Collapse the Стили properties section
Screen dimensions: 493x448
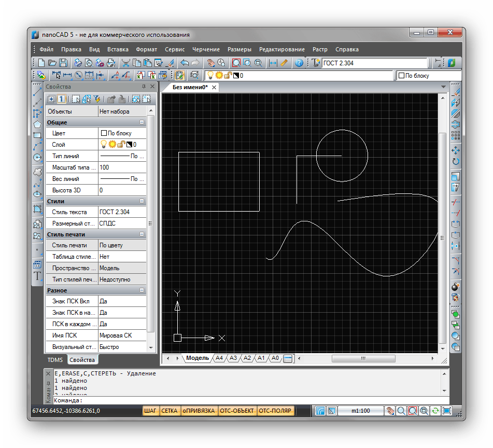pos(142,201)
